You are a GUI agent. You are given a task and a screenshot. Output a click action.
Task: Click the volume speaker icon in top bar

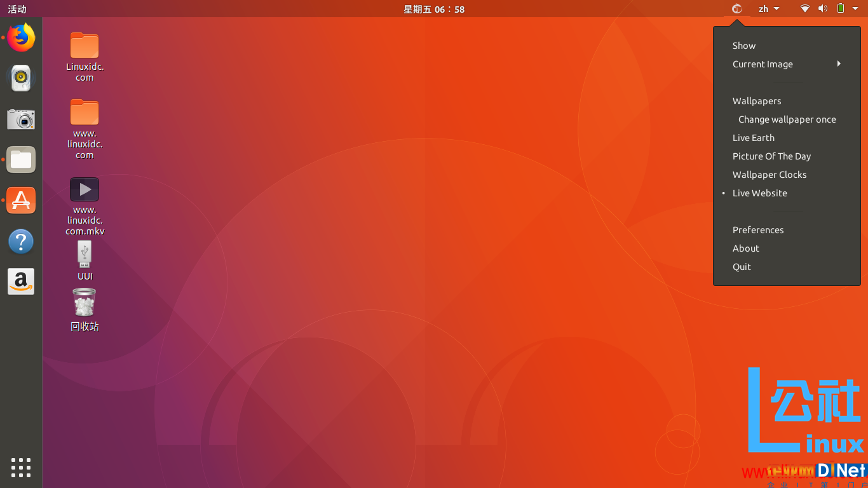(x=823, y=9)
